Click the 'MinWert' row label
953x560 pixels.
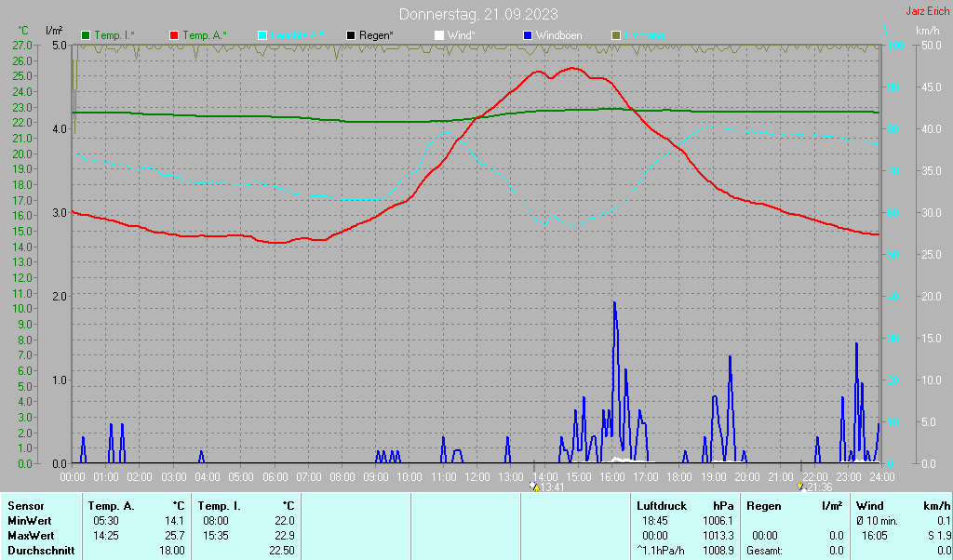[x=30, y=521]
